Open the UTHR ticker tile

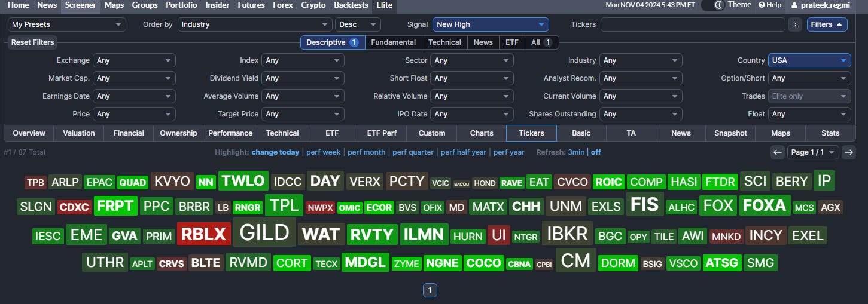point(105,262)
